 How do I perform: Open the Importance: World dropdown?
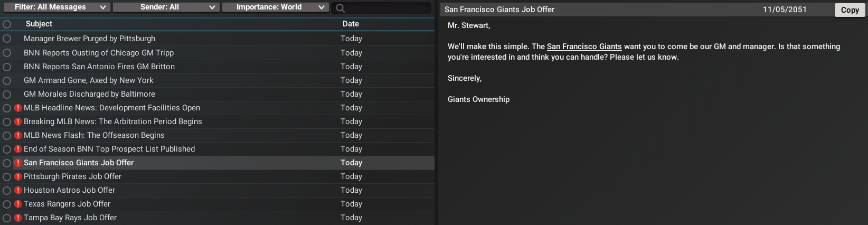(x=275, y=7)
